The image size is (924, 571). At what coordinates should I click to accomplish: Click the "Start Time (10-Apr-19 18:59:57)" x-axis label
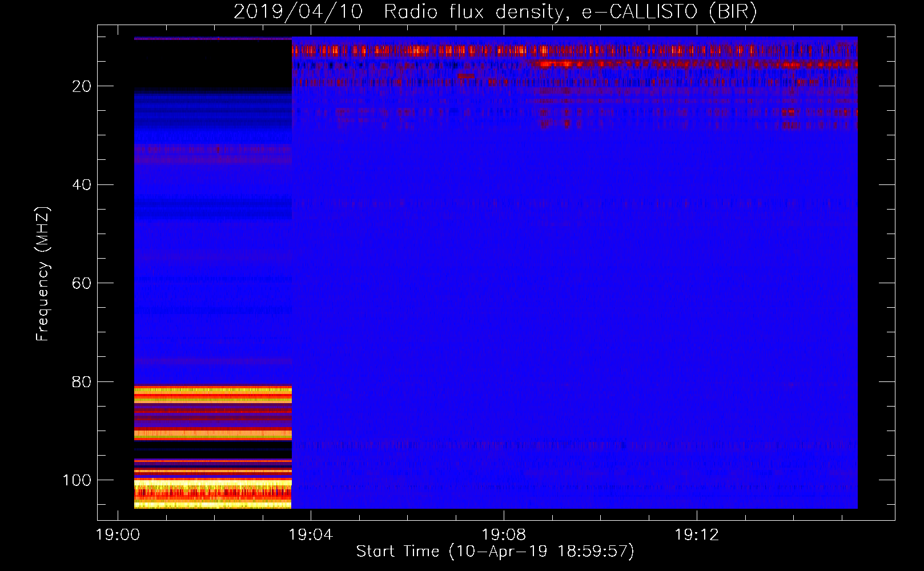[495, 551]
